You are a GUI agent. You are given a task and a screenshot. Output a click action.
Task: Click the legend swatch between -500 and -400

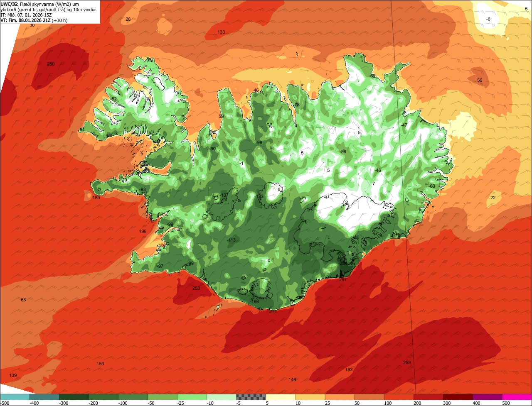pyautogui.click(x=15, y=397)
